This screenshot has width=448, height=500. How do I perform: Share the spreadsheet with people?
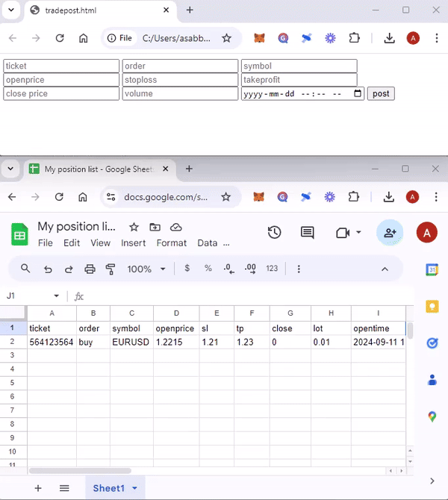coord(390,232)
